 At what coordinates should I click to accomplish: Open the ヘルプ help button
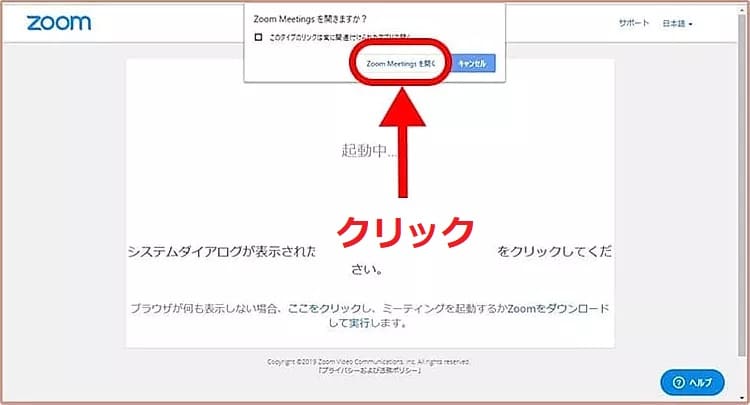[x=692, y=383]
